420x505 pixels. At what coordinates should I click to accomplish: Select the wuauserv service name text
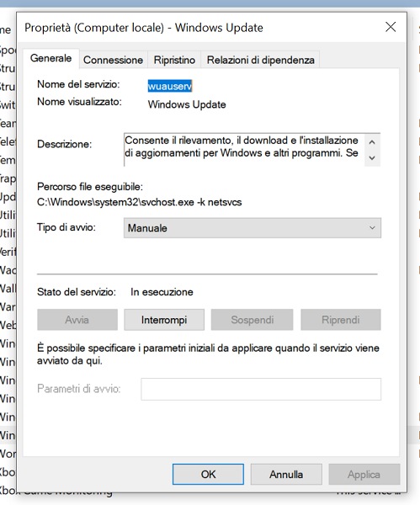pos(170,86)
